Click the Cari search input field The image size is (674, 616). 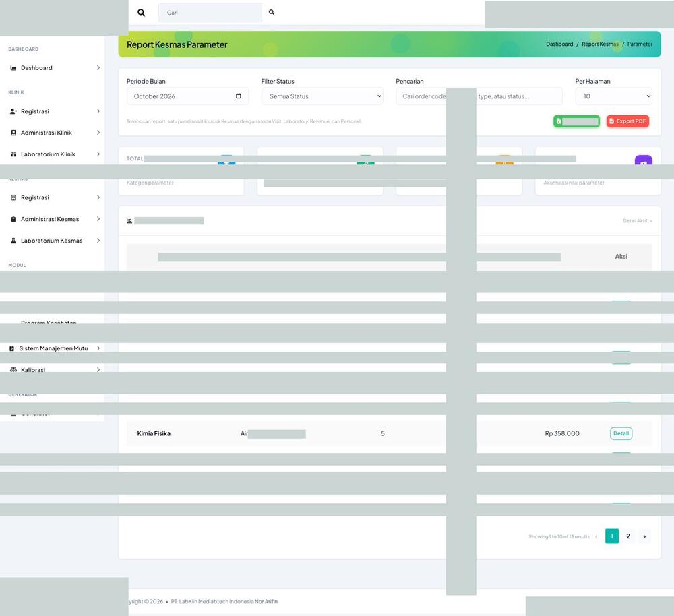(210, 13)
